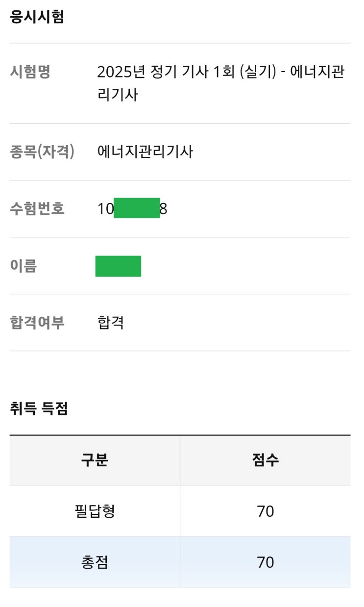
Task: Click the 점수 column header
Action: [x=265, y=460]
